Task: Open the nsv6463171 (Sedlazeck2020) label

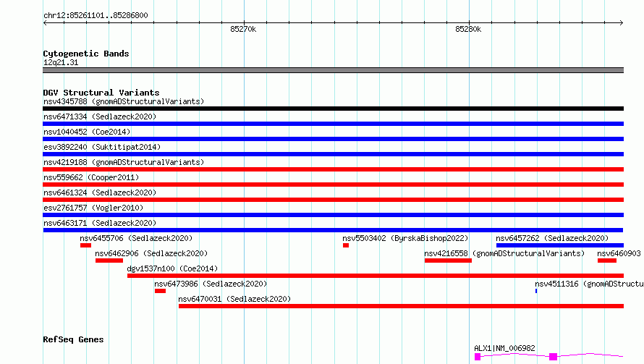Action: tap(100, 223)
